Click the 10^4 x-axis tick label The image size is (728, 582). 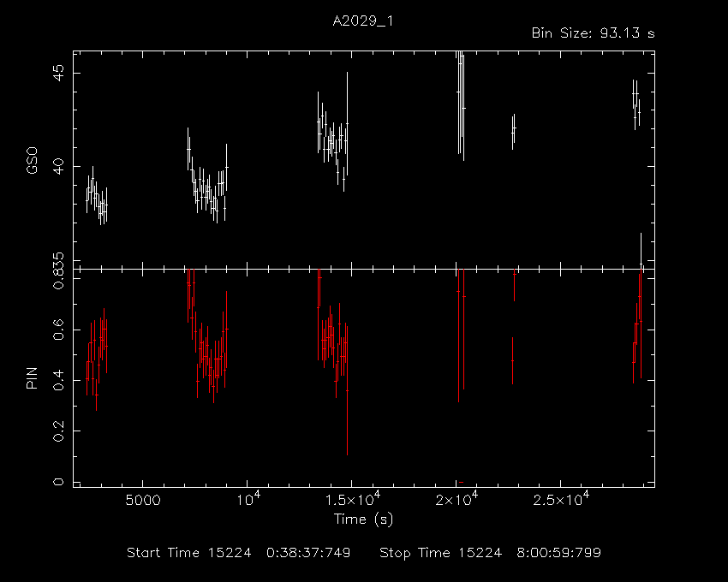[x=248, y=499]
